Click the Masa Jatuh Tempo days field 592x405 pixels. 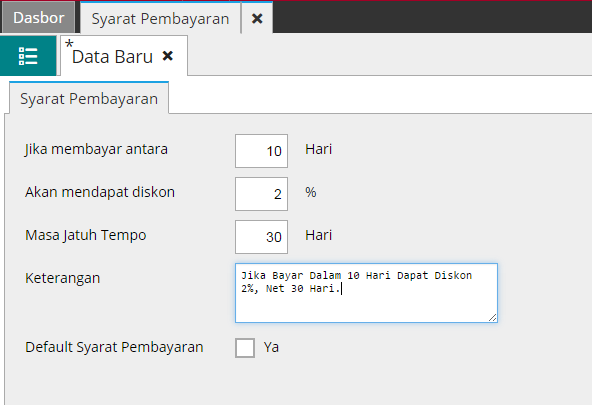tap(261, 237)
